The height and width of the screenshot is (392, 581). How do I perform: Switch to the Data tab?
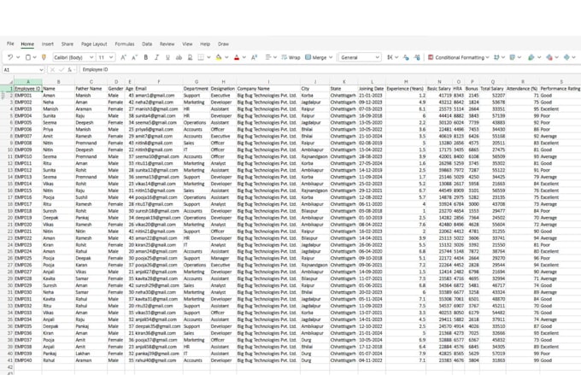point(147,44)
